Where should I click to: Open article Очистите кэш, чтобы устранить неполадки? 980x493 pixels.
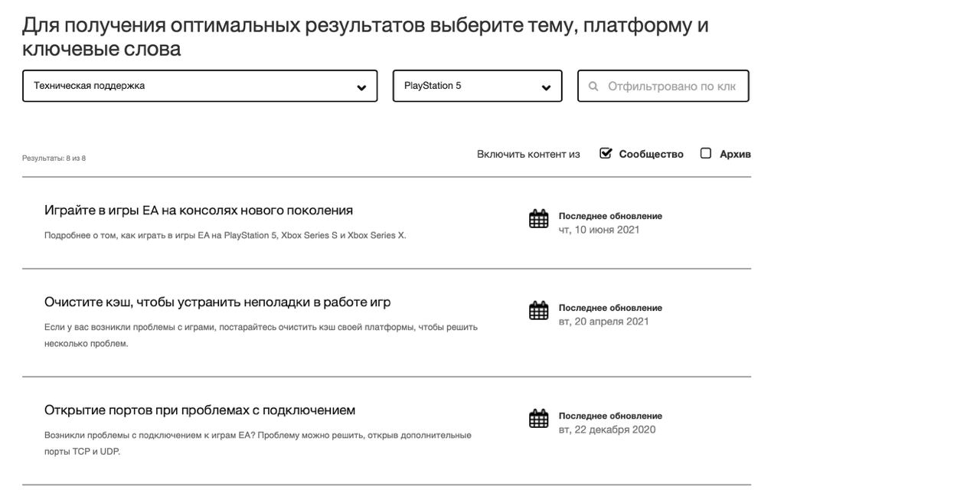(217, 302)
